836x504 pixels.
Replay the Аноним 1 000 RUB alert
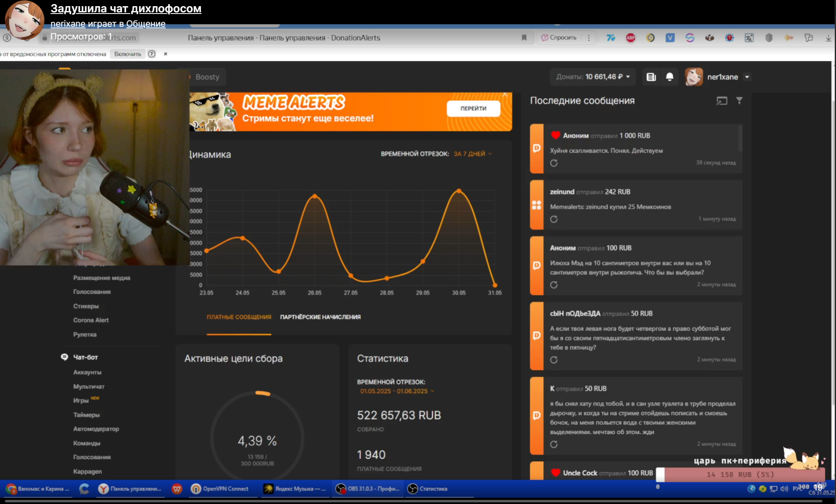tap(554, 163)
